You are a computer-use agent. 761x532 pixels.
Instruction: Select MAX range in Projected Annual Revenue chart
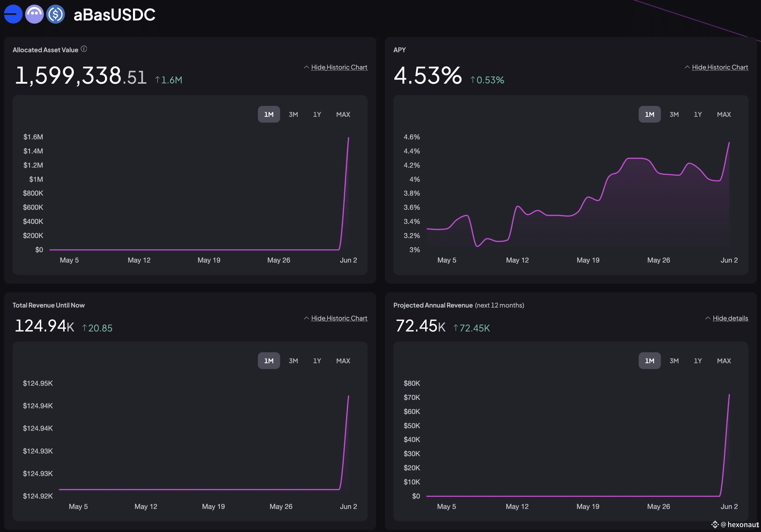(724, 361)
